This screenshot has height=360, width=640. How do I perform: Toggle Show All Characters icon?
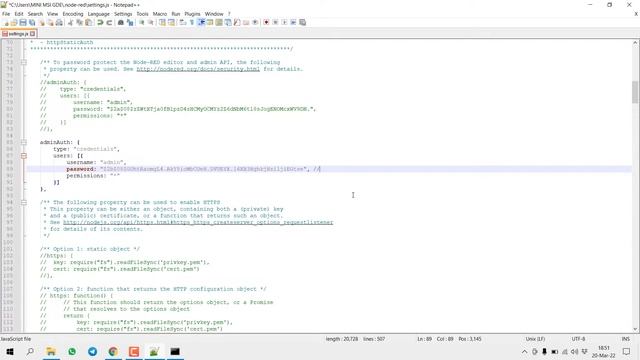(x=192, y=22)
